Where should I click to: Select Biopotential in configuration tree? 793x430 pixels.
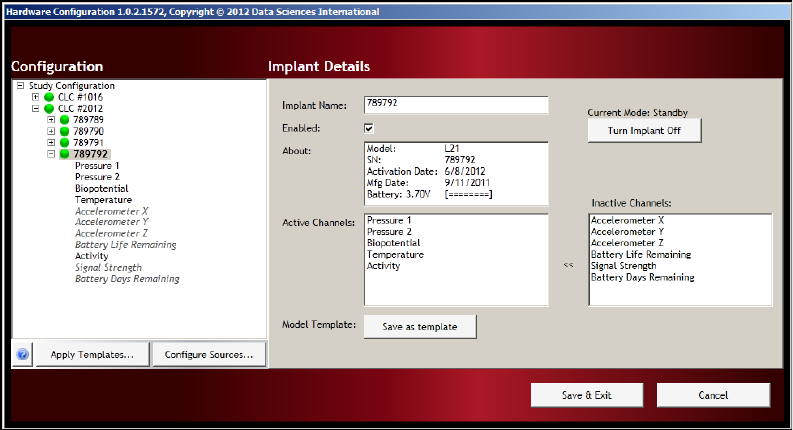(x=102, y=188)
